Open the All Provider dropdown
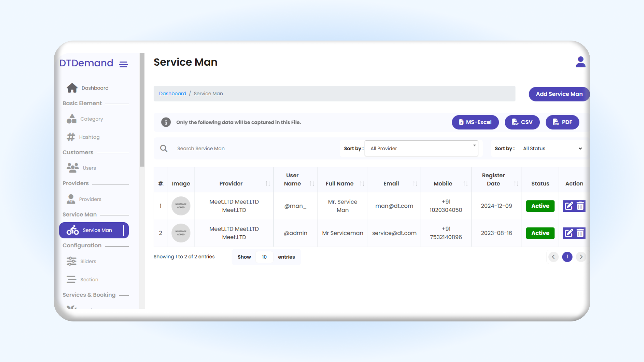Viewport: 644px width, 362px height. tap(421, 148)
